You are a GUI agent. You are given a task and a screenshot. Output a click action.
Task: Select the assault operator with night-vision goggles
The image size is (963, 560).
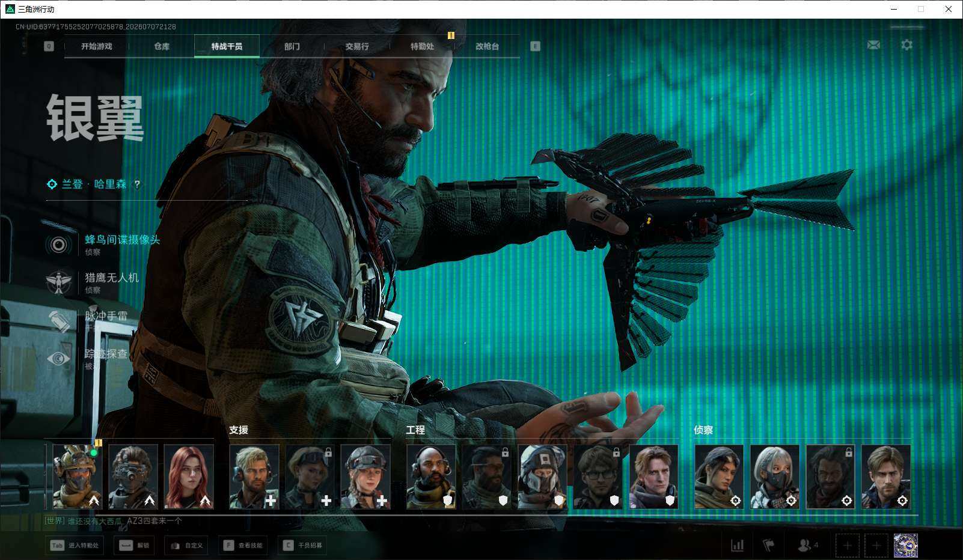pos(133,477)
